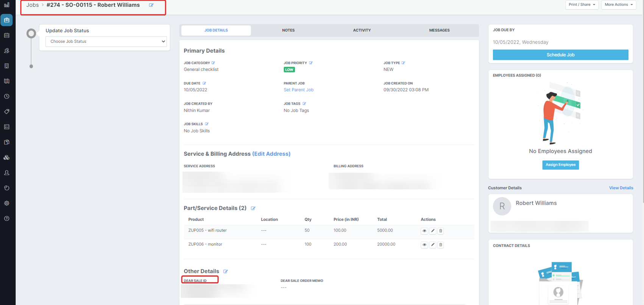The height and width of the screenshot is (305, 644).
Task: Click the Robert Williams customer name
Action: (x=536, y=203)
